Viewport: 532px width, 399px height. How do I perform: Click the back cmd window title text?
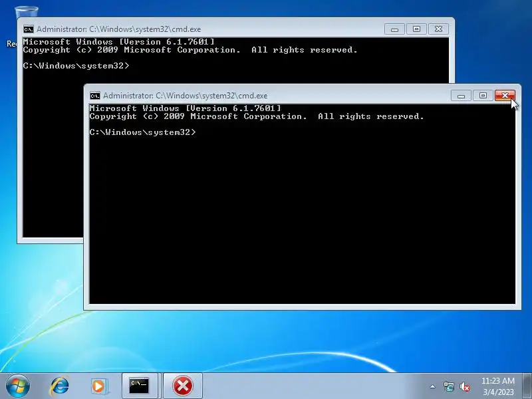119,29
